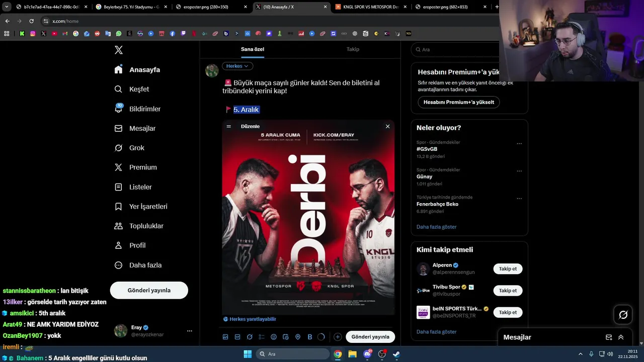Add a GIF to the post

(x=237, y=337)
